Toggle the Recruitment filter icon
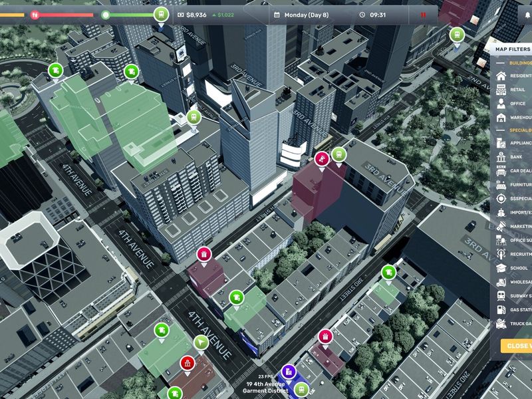This screenshot has height=399, width=532. coord(501,254)
